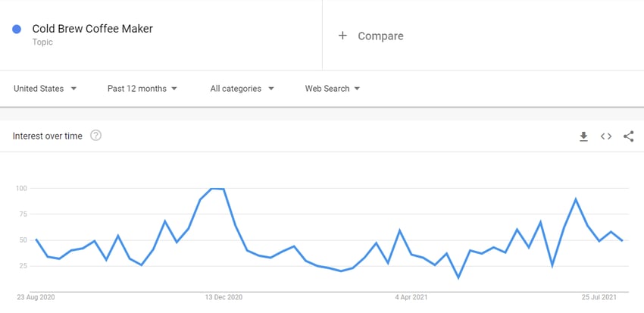The width and height of the screenshot is (644, 313).
Task: Open the embed code icon
Action: coord(606,136)
